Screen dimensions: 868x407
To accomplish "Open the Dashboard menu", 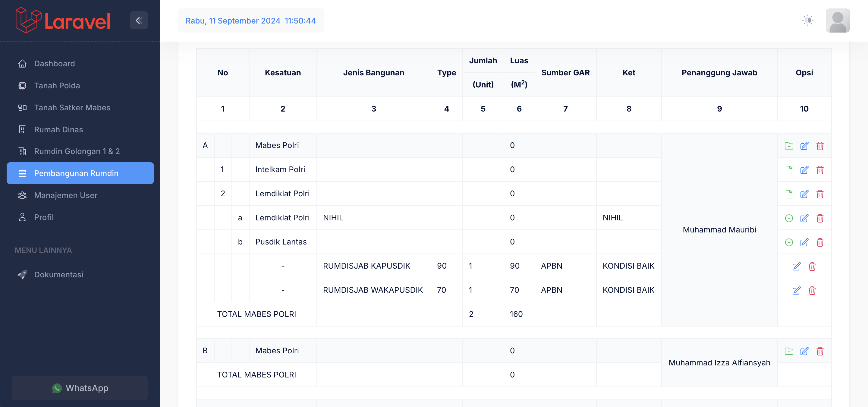I will coord(54,64).
